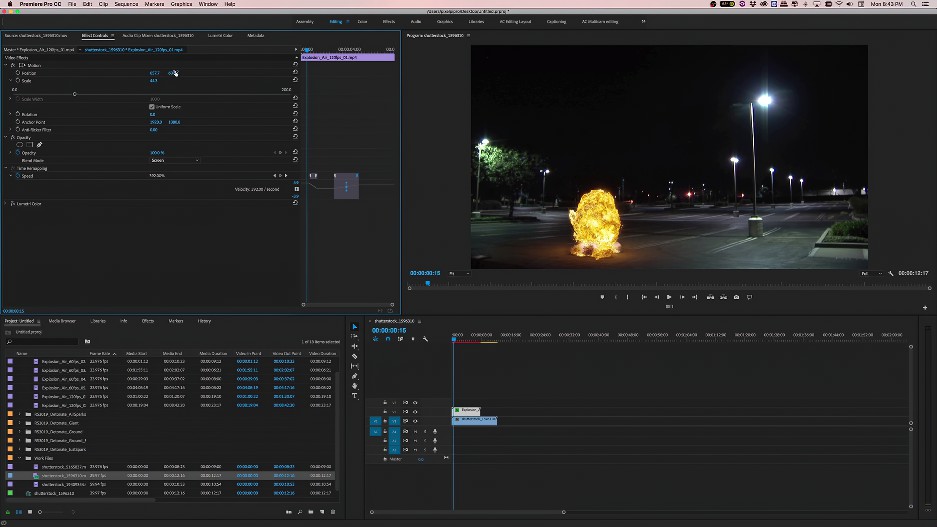
Task: Select the Explosion clip in the timeline
Action: (466, 410)
